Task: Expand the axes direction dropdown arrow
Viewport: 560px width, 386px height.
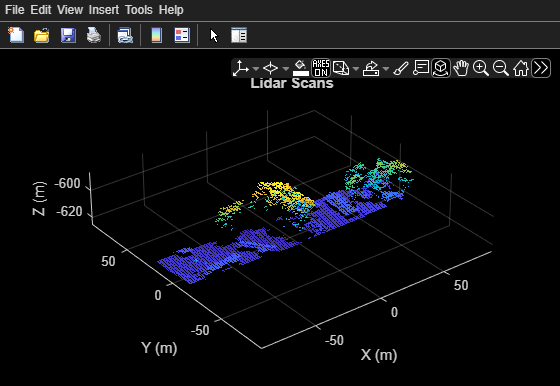Action: pos(255,68)
